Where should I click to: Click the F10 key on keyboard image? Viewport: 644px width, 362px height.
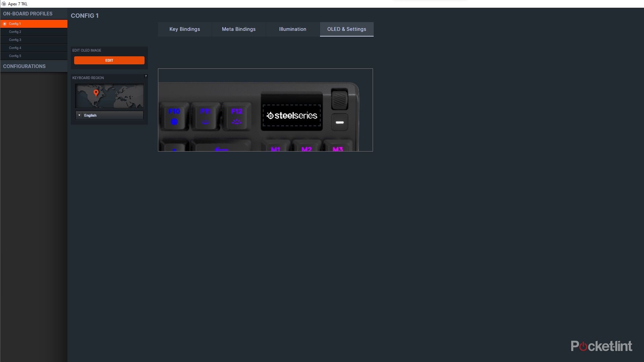click(174, 116)
